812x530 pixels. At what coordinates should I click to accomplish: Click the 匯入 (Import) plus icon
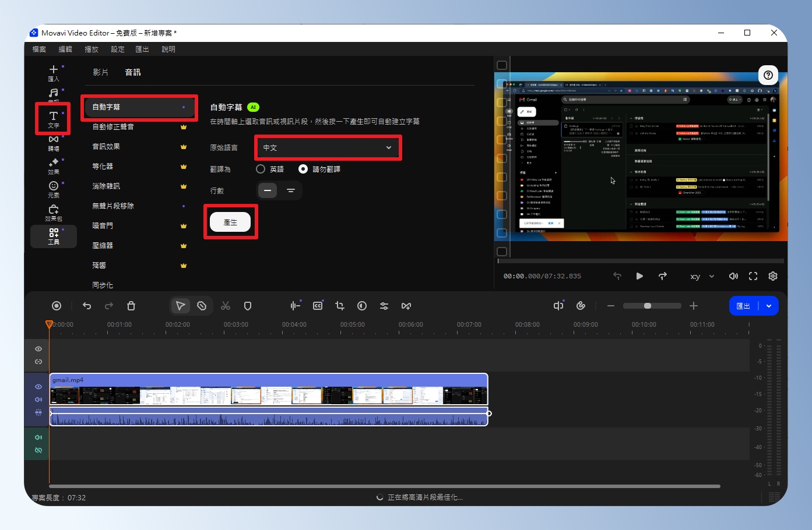click(x=53, y=70)
